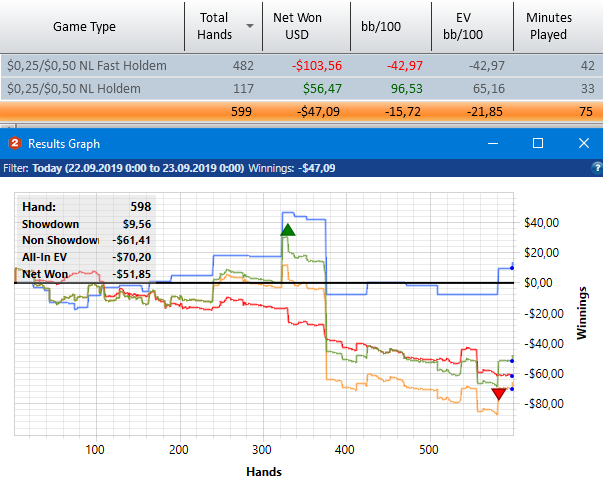Viewport: 603px width, 483px height.
Task: Click the All-In EV -$70,20 legend row
Action: point(87,257)
